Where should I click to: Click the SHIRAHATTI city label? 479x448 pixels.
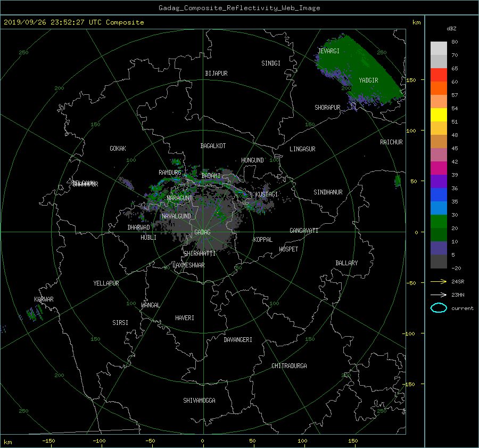200,254
